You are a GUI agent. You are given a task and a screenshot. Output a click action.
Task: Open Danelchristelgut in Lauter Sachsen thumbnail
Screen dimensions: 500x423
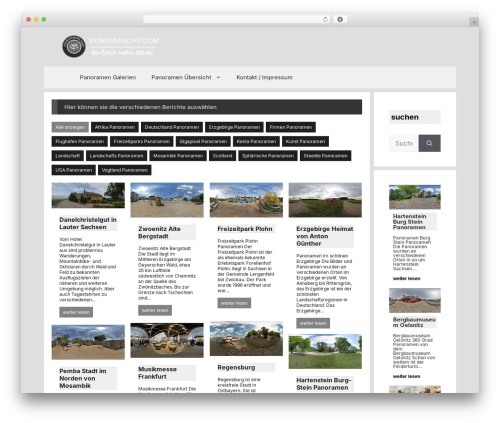(x=88, y=195)
